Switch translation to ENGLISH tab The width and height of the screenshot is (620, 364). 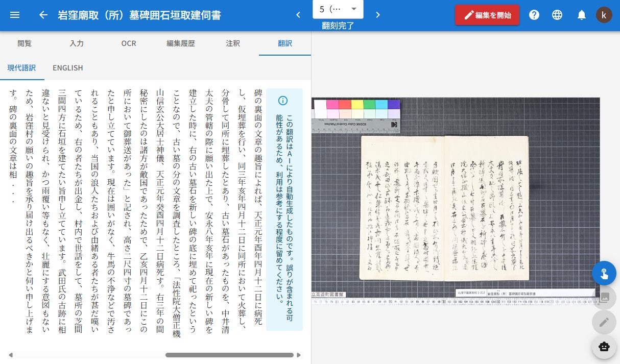coord(68,68)
